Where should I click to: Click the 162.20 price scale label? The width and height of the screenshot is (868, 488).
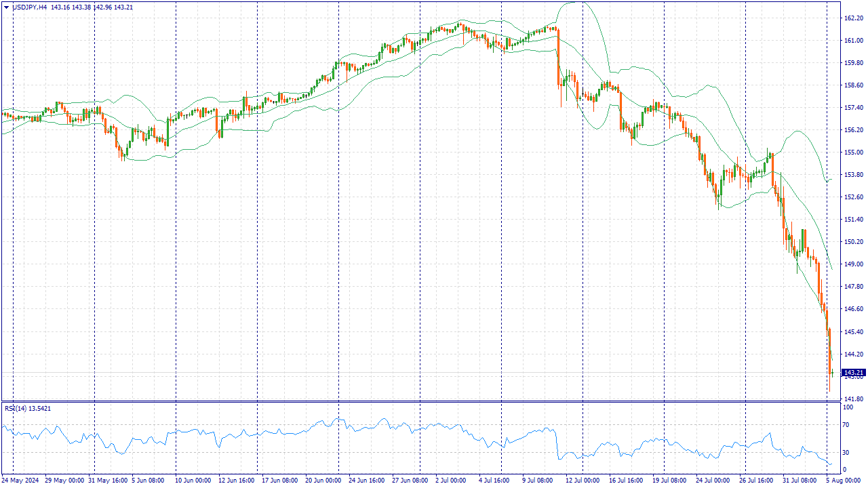coord(852,18)
